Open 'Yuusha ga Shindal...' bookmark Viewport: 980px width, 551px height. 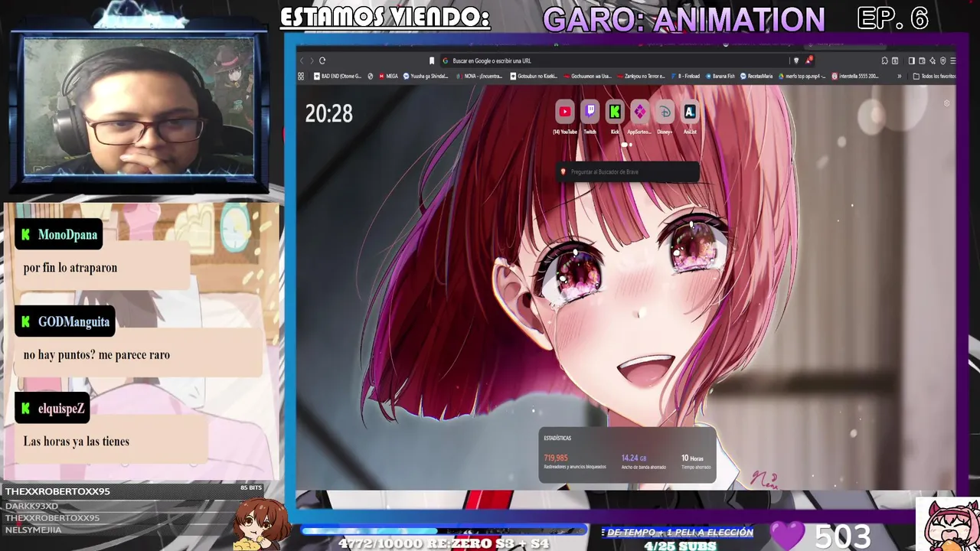click(426, 76)
